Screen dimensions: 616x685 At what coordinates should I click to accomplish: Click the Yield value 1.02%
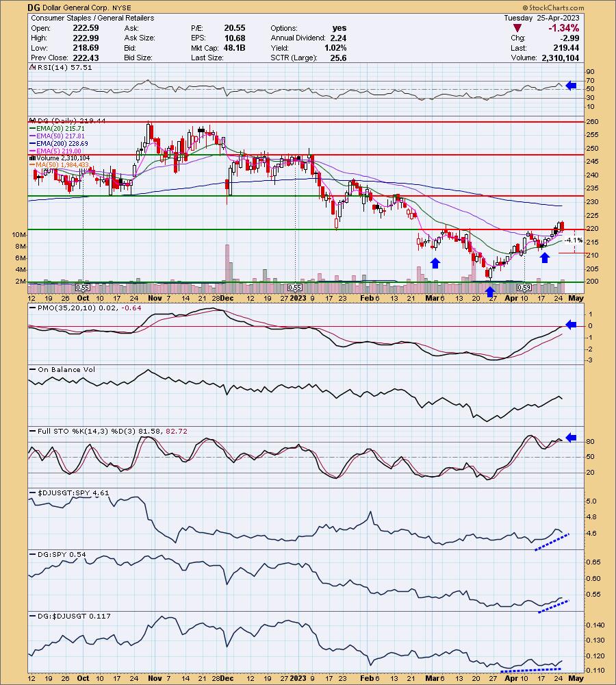tap(335, 48)
